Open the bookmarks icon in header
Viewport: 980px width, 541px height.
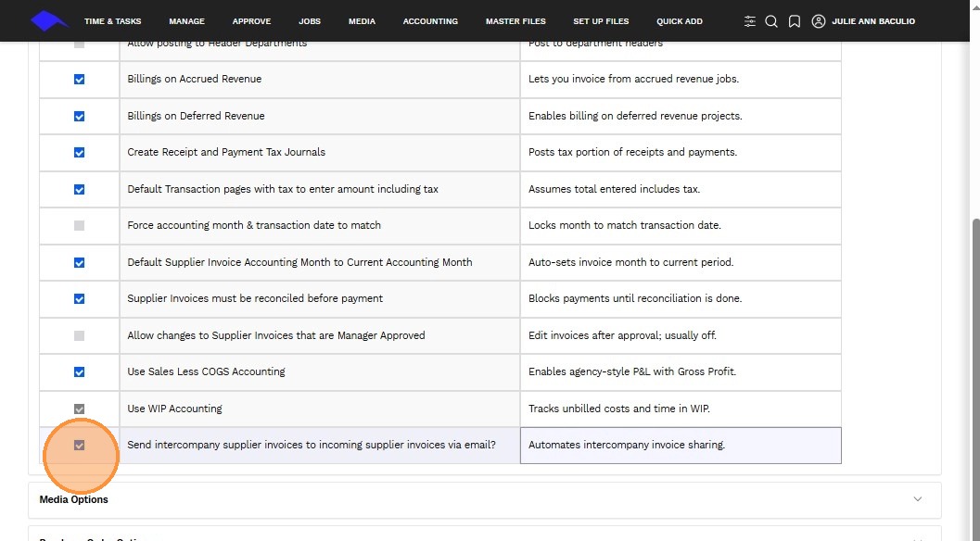(795, 21)
